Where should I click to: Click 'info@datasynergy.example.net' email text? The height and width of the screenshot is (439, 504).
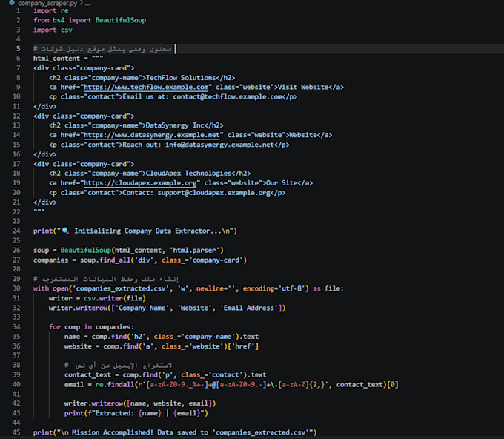click(x=220, y=145)
